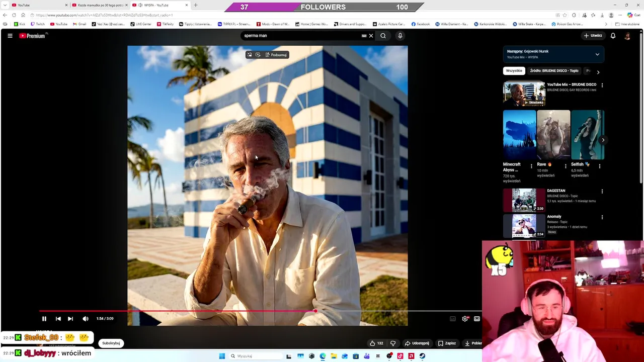Skip to previous video
The width and height of the screenshot is (644, 362).
pyautogui.click(x=58, y=319)
